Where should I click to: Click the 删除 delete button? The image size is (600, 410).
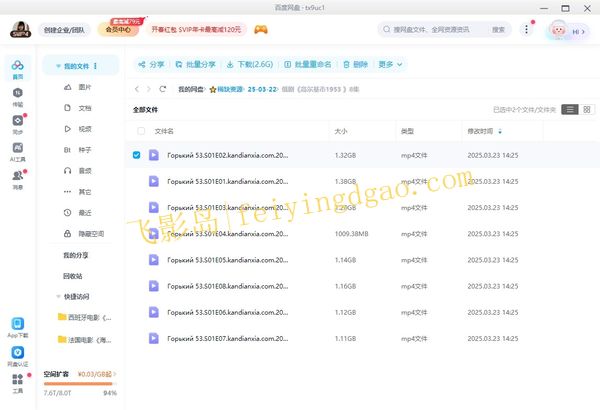point(355,64)
